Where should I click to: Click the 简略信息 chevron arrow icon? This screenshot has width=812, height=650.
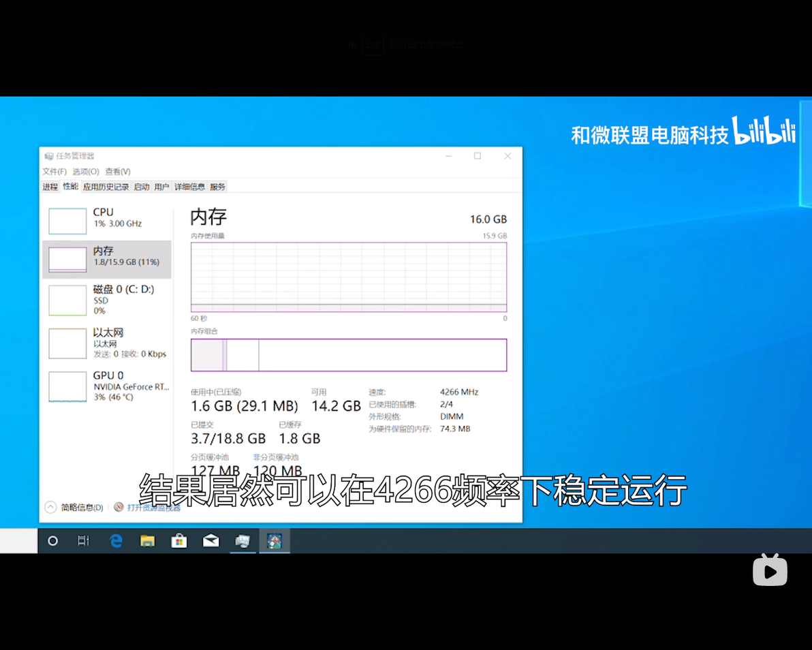click(50, 507)
